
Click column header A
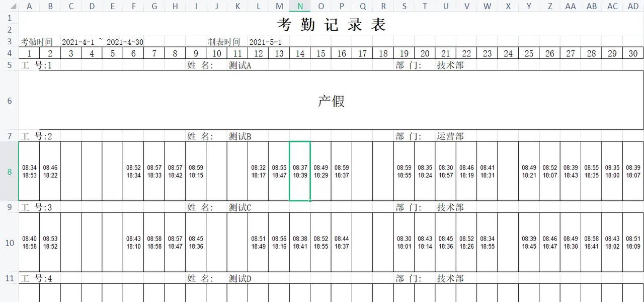29,6
